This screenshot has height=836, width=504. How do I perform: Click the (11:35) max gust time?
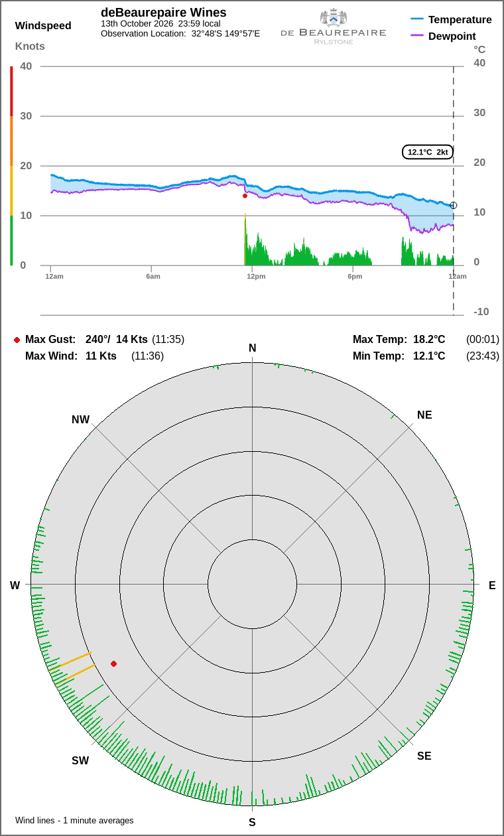[168, 340]
